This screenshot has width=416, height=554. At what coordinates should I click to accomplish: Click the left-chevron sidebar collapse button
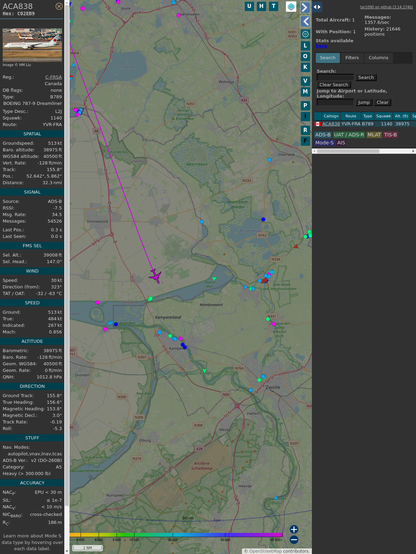(305, 21)
